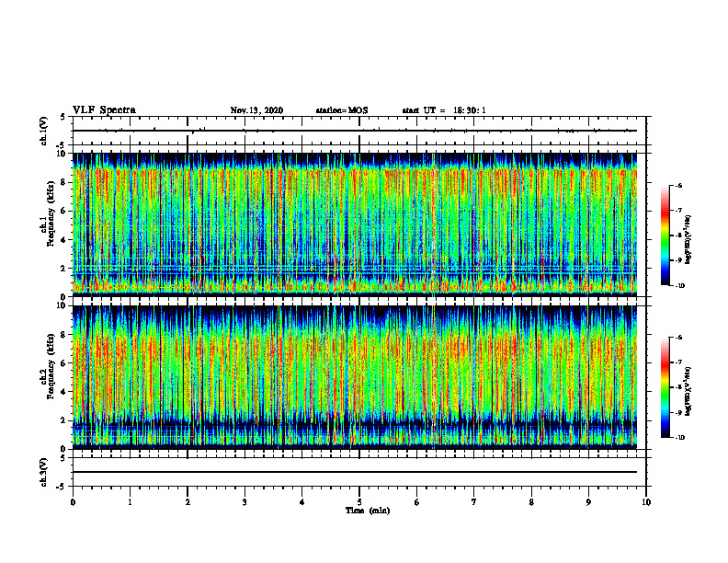Click the ch.2 color bar log(PSD) unit label
Viewport: 728px width, 563px height.
coord(689,392)
